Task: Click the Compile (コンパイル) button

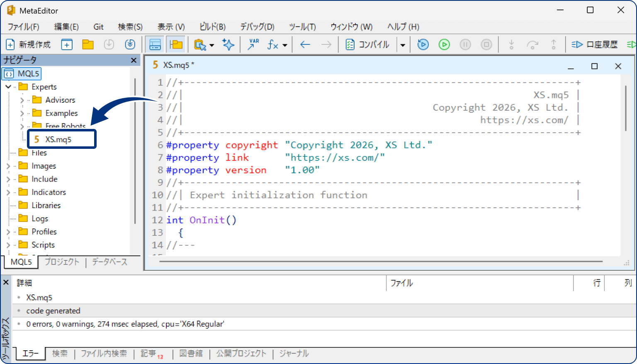Action: [x=367, y=44]
